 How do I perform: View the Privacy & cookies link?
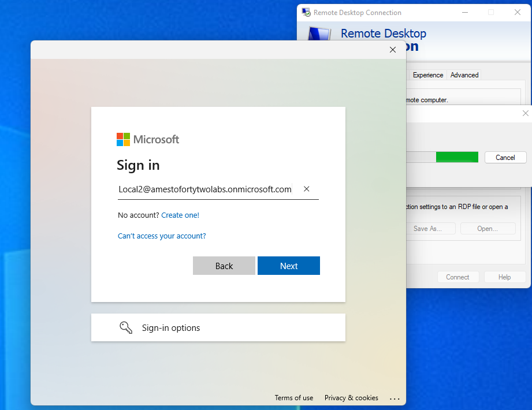351,398
